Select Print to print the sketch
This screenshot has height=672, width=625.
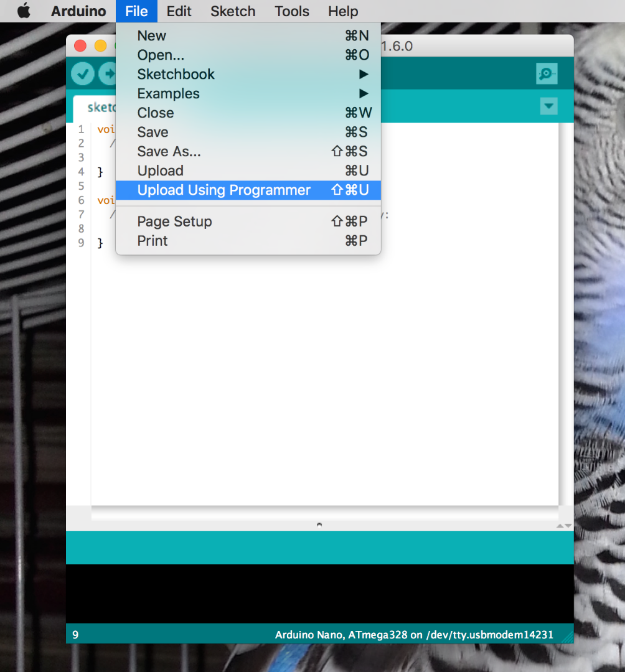152,241
